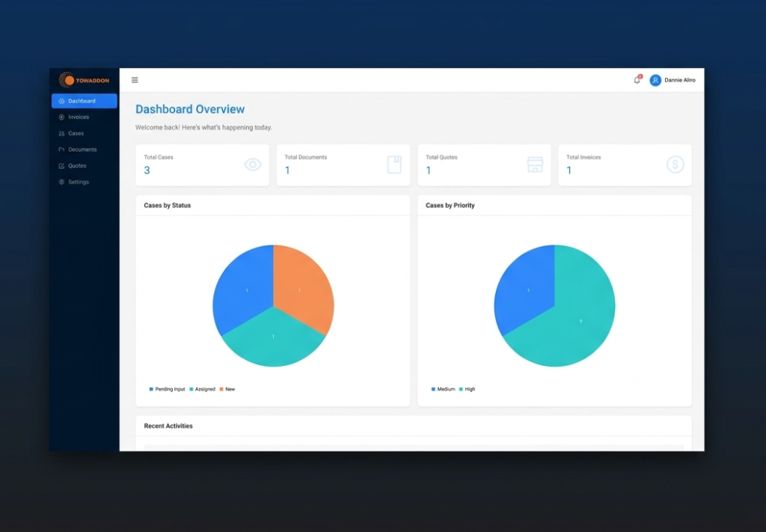
Task: Open the notifications bell
Action: pos(637,80)
